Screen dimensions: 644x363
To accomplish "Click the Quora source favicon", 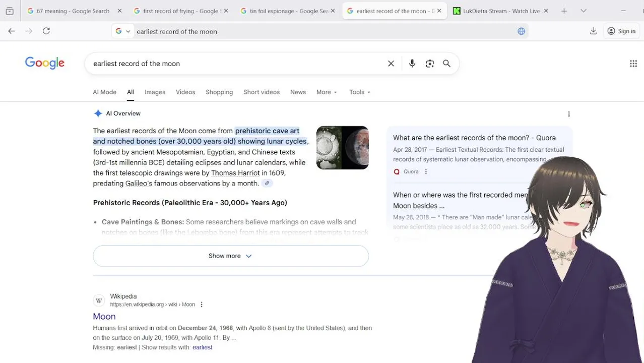I will [397, 171].
